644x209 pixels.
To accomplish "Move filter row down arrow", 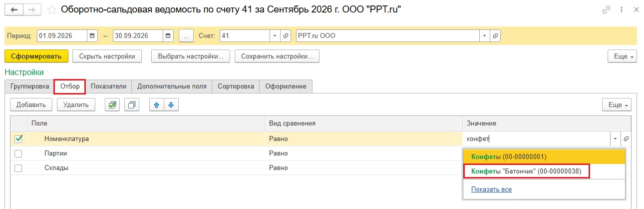I will [x=171, y=104].
